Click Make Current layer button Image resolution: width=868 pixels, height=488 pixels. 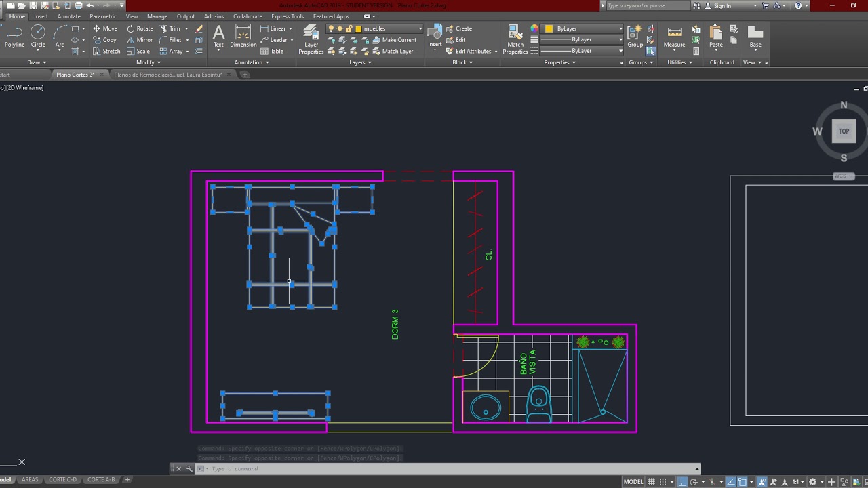click(x=394, y=39)
